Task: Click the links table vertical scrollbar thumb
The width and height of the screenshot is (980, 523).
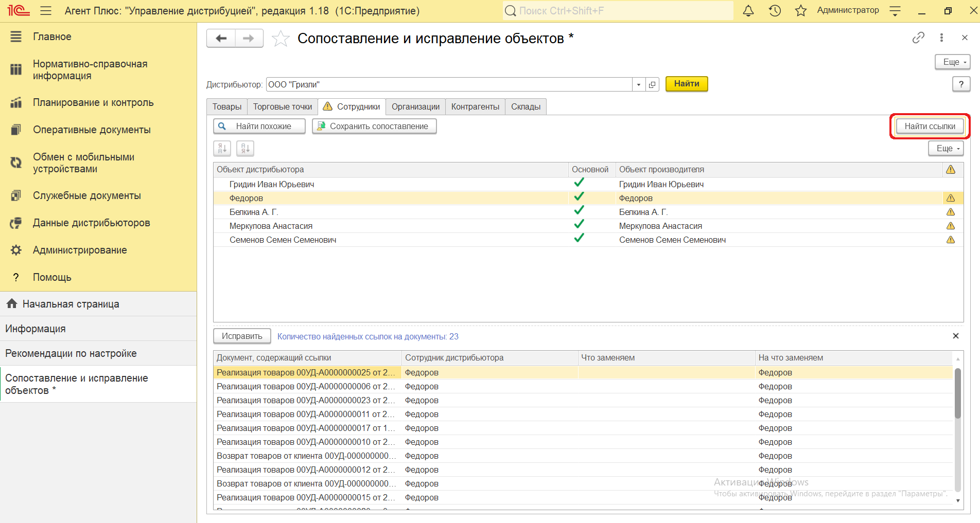Action: tap(958, 393)
